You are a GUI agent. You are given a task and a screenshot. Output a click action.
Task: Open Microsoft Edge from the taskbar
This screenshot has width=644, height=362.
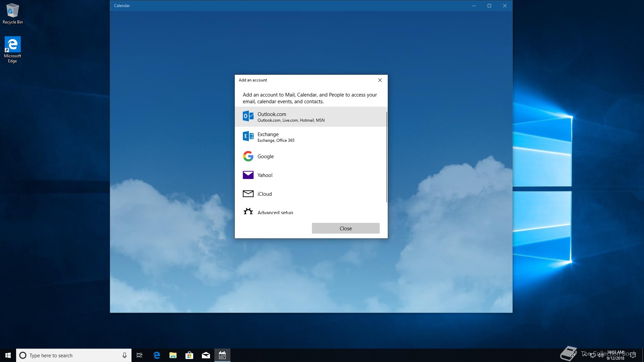pyautogui.click(x=157, y=355)
